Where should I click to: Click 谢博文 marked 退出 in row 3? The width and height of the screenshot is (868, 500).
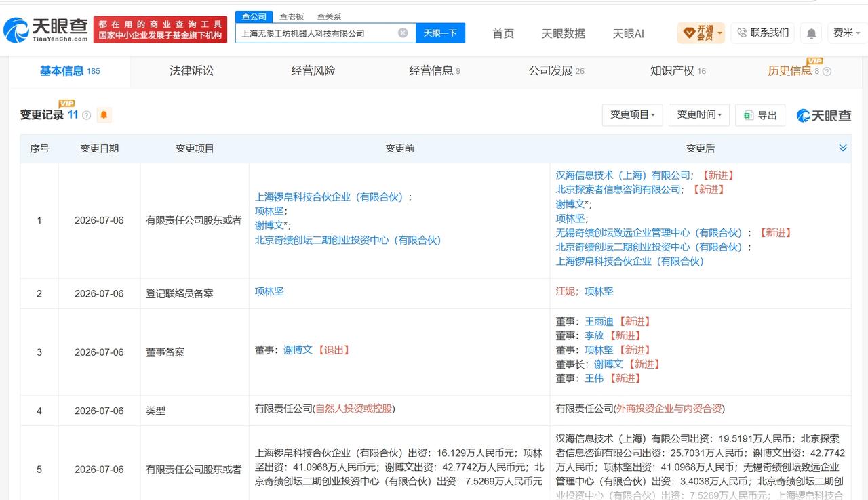coord(298,350)
